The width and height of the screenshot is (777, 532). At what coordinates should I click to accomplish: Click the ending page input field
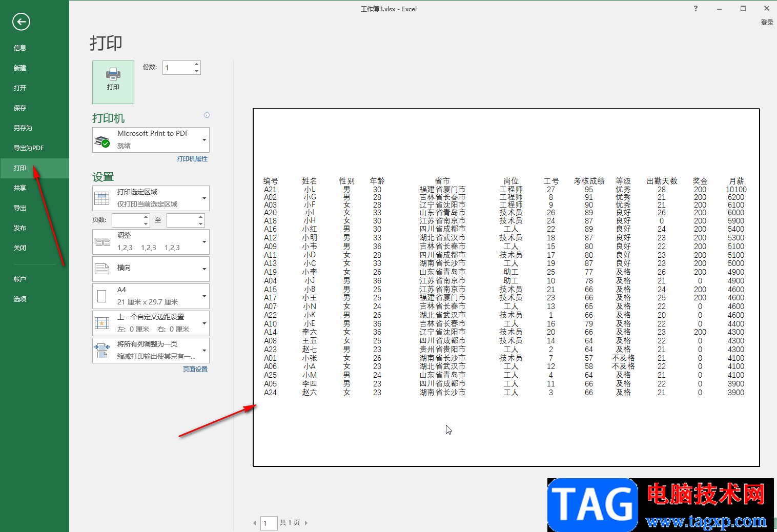[x=182, y=220]
